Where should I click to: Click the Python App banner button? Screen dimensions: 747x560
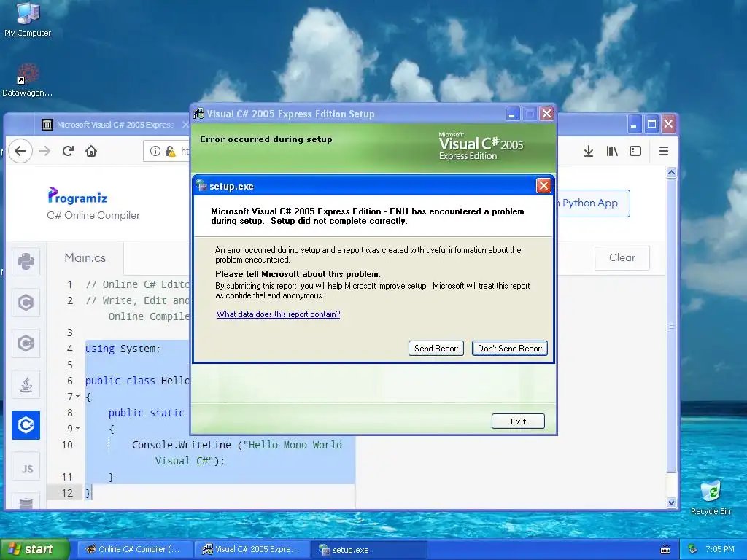pyautogui.click(x=593, y=203)
